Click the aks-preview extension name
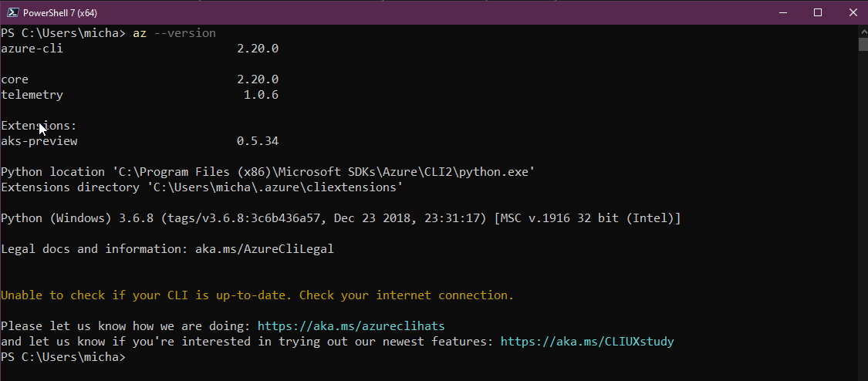868x381 pixels. (39, 141)
